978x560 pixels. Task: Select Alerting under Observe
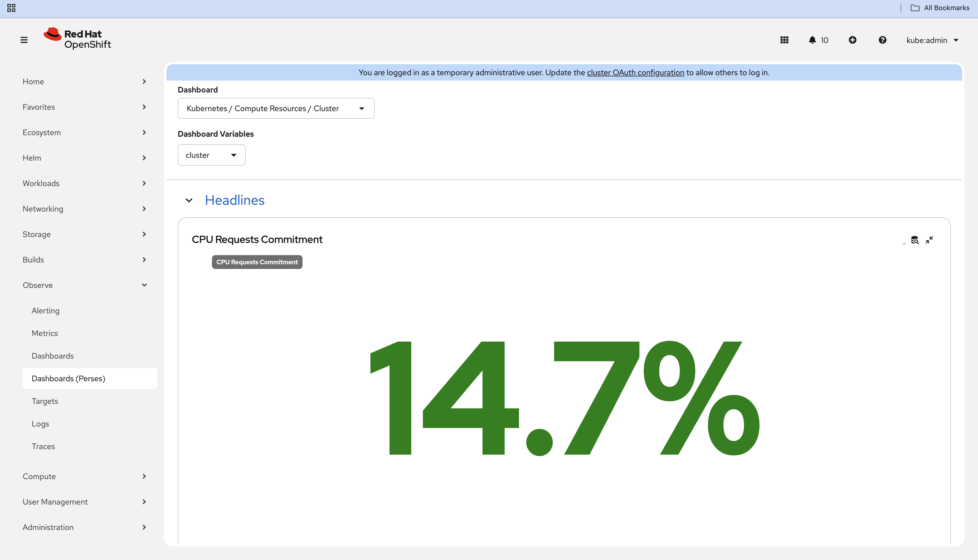point(45,311)
